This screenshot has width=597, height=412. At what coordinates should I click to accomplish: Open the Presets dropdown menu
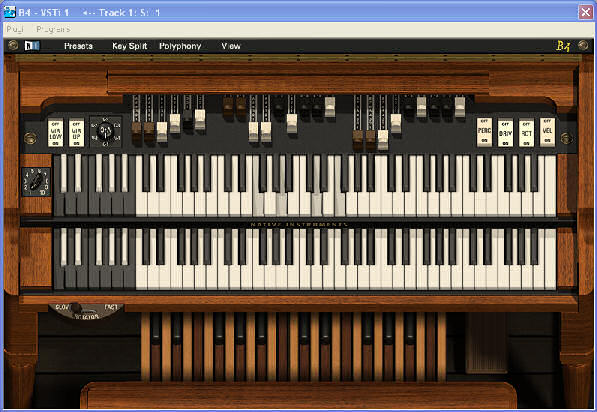pyautogui.click(x=78, y=46)
